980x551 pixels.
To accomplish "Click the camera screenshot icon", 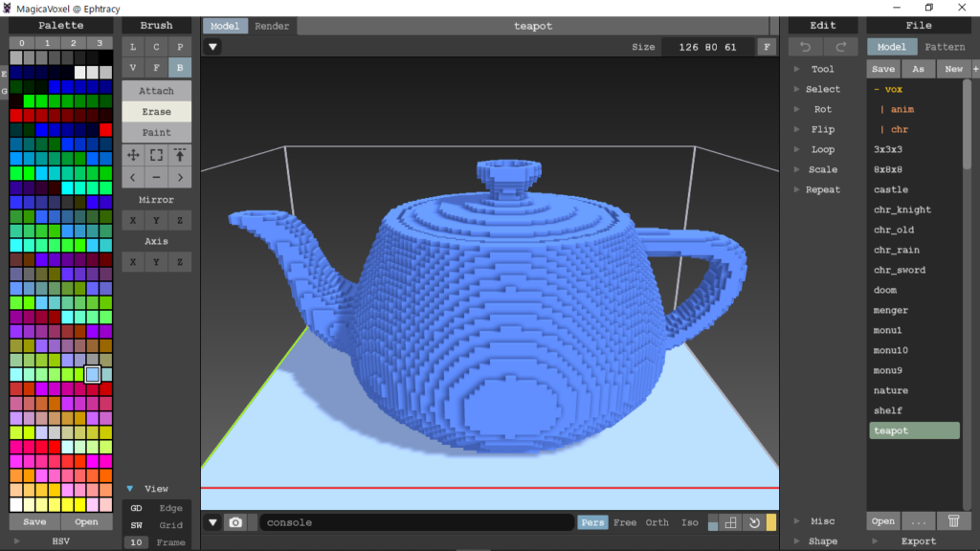I will tap(235, 522).
